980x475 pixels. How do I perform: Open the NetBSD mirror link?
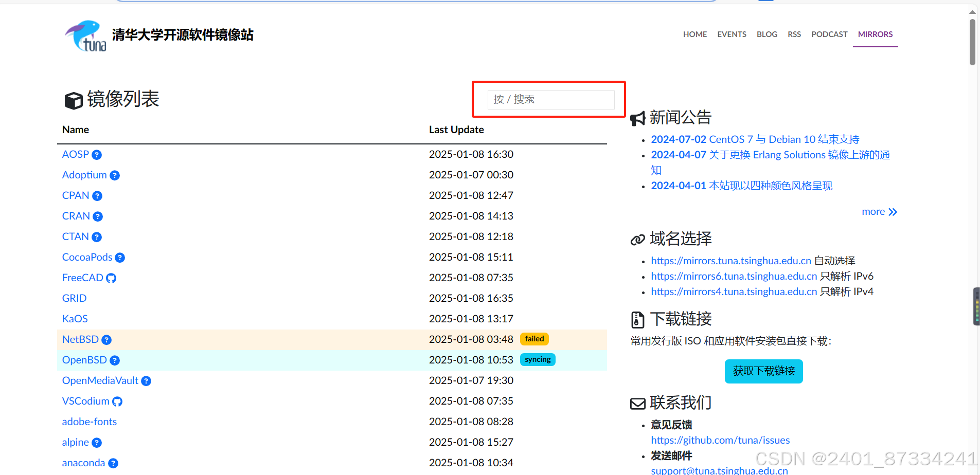[x=80, y=339]
